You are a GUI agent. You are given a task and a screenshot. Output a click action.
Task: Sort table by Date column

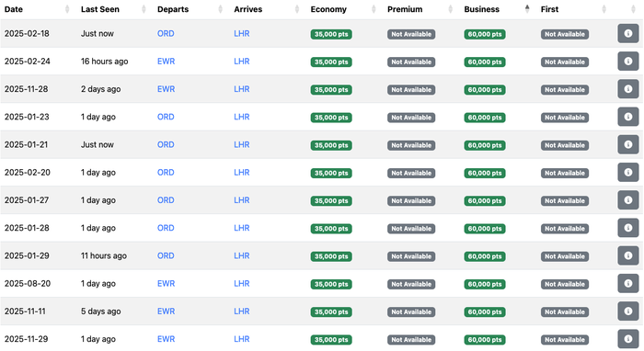click(14, 9)
